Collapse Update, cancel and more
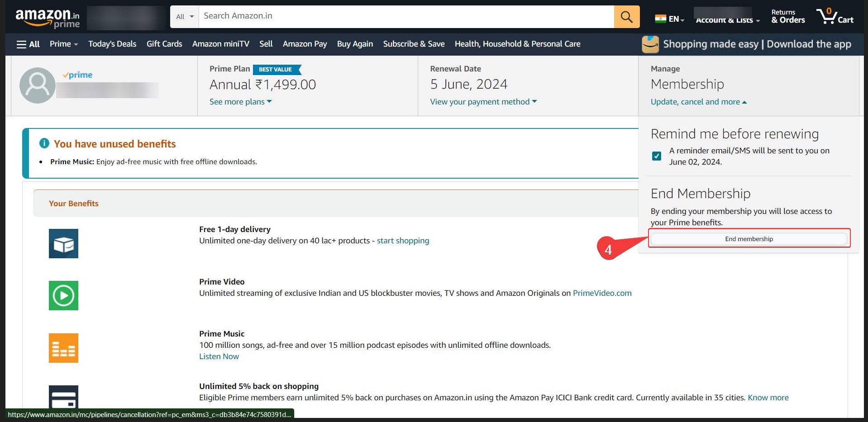Viewport: 868px width, 422px height. [x=698, y=102]
